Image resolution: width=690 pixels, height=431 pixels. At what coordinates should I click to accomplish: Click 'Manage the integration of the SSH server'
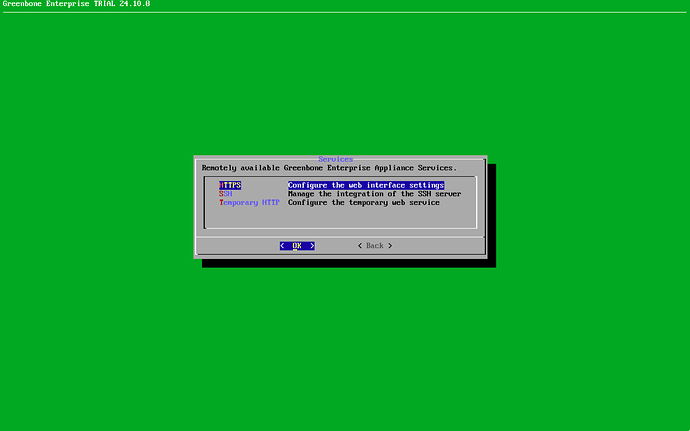pos(374,194)
